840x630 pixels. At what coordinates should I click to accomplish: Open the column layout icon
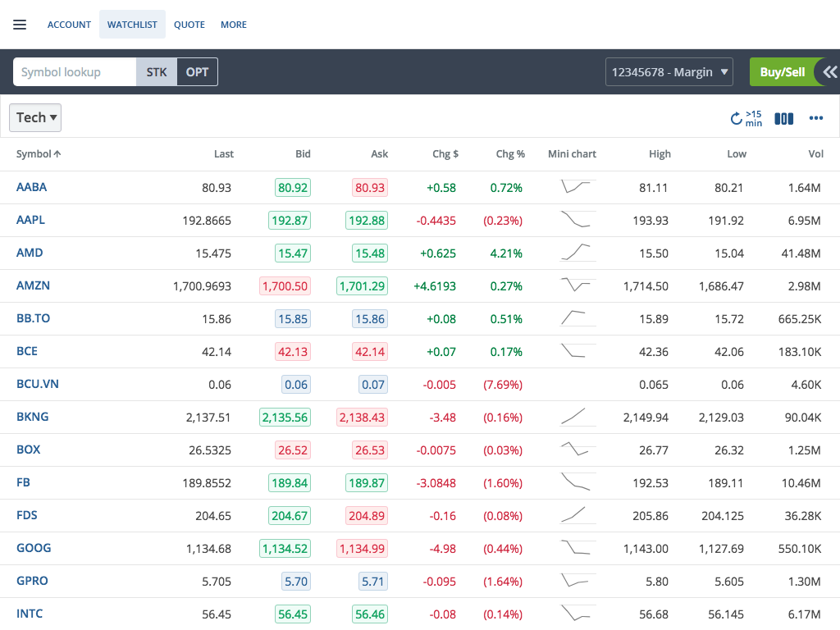(784, 118)
